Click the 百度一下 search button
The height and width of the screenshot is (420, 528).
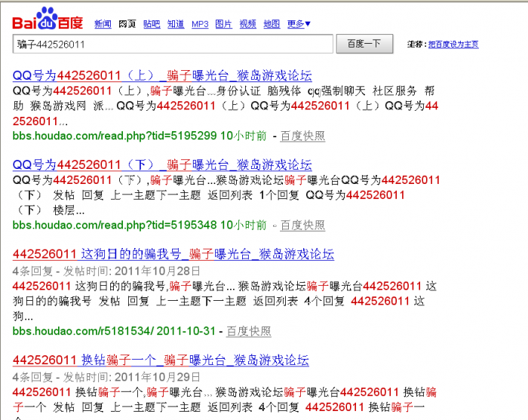click(x=364, y=44)
